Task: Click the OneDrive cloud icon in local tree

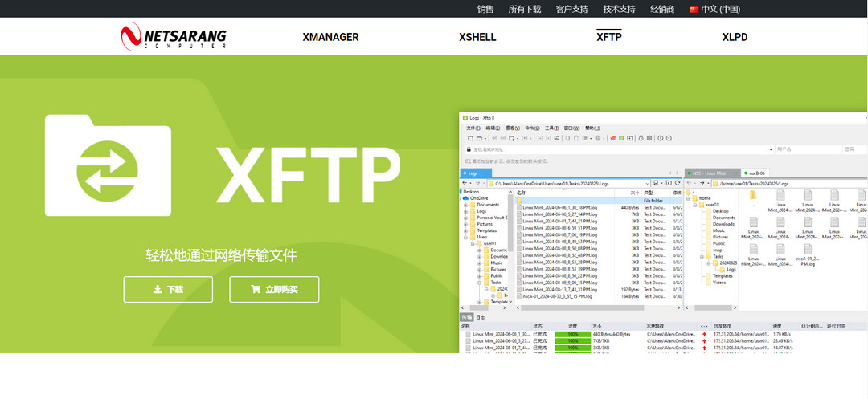Action: pyautogui.click(x=465, y=198)
